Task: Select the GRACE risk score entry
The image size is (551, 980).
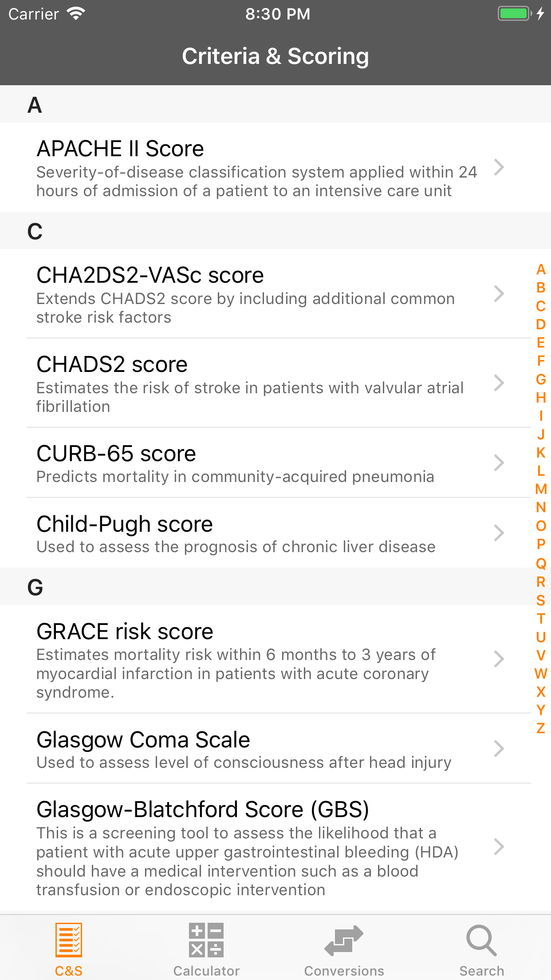Action: [x=248, y=660]
